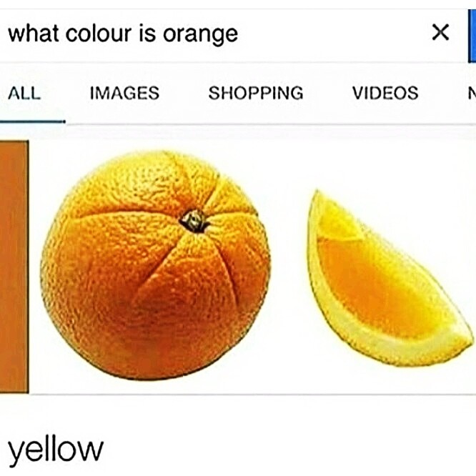Place cursor on word 'what' in query

(34, 34)
